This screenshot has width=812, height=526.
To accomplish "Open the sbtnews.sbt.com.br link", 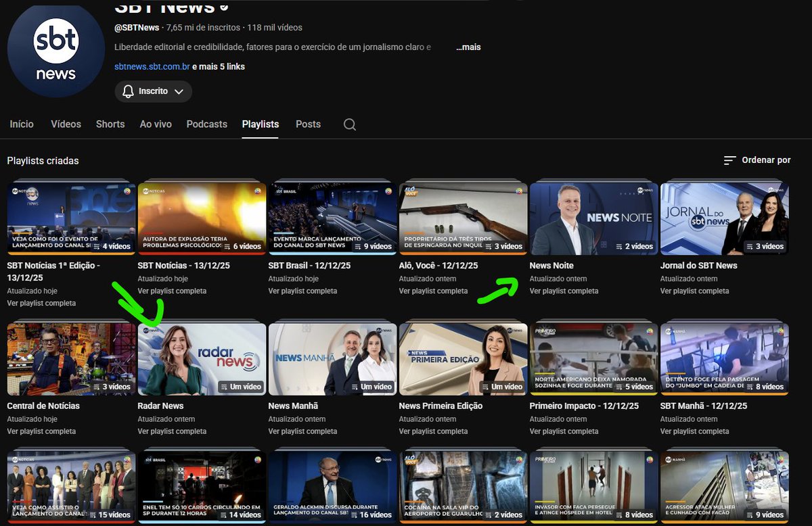I will coord(152,67).
